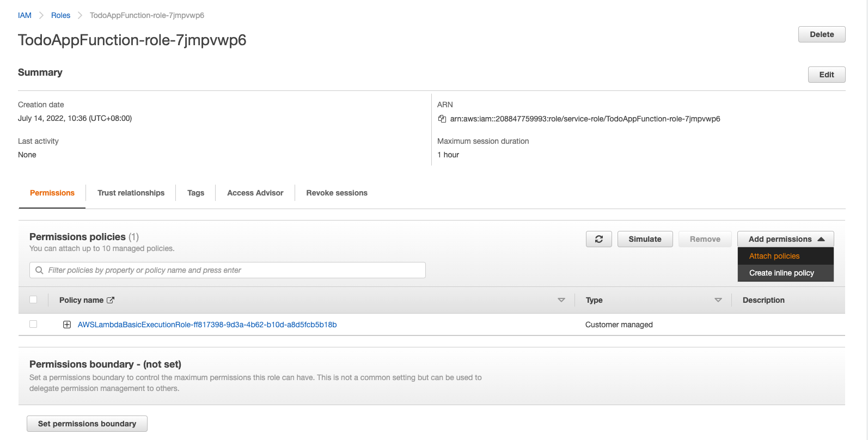Screen dimensions: 868x440
Task: Open the Tags tab
Action: 195,193
